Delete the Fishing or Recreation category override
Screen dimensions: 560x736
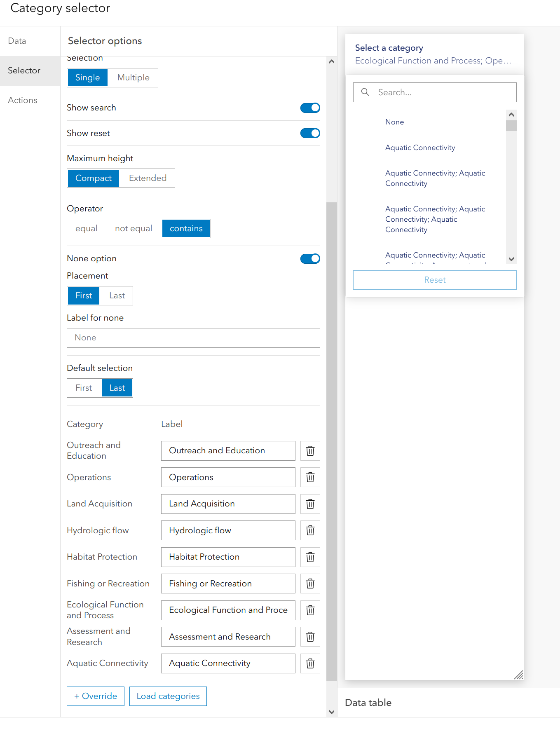coord(310,584)
